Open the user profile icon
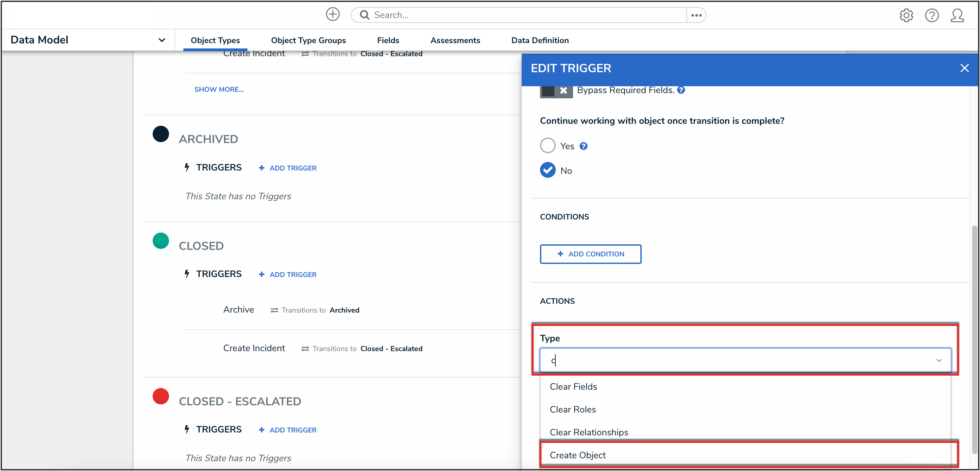Image resolution: width=980 pixels, height=471 pixels. [x=957, y=15]
